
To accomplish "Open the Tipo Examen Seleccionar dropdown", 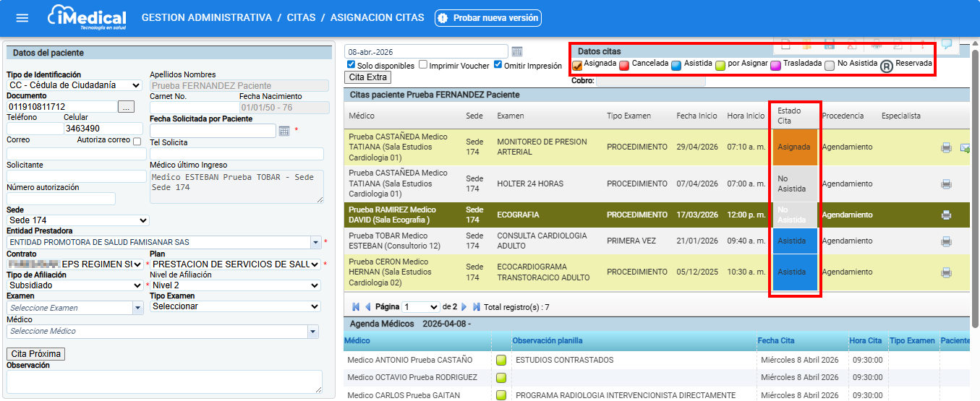I will click(x=235, y=306).
